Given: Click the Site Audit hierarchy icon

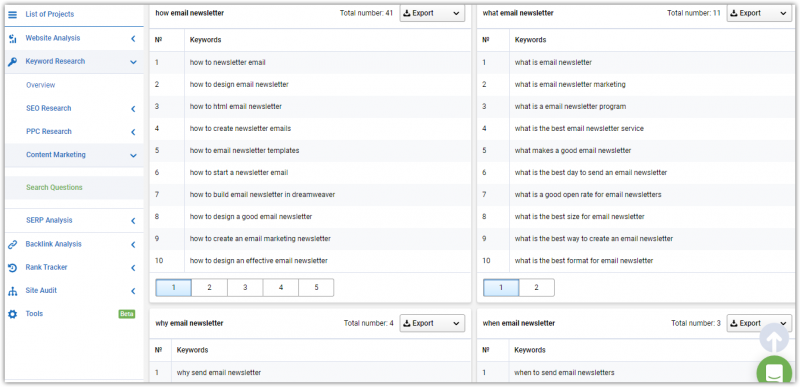Looking at the screenshot, I should [13, 291].
